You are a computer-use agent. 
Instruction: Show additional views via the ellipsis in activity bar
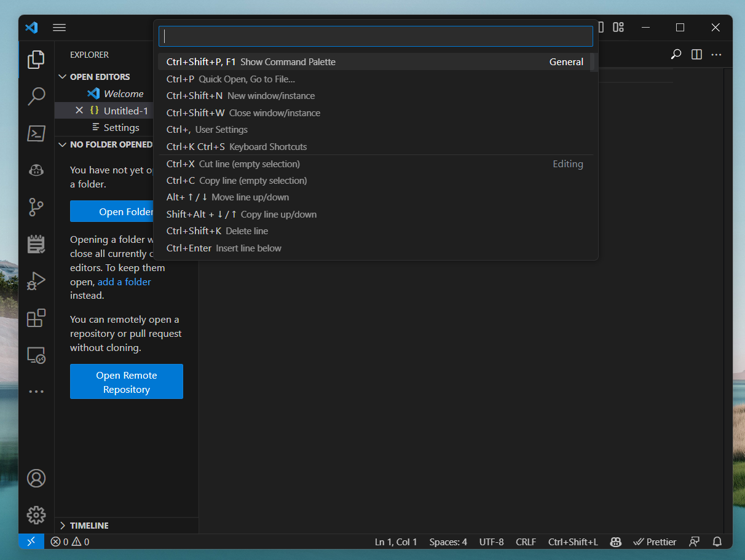36,391
